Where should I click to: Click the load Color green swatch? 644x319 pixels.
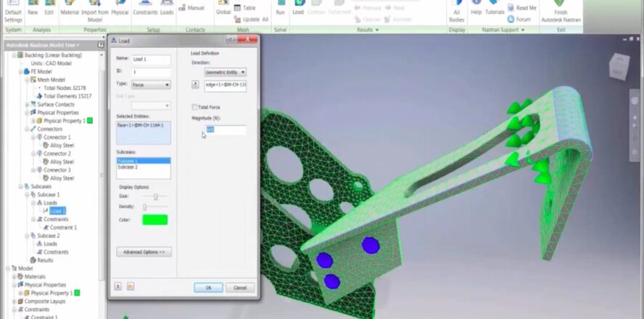click(155, 219)
